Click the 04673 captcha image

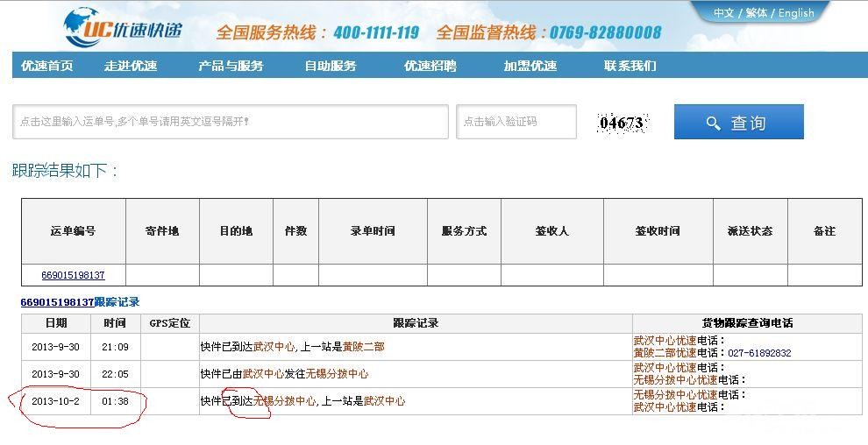pos(623,122)
